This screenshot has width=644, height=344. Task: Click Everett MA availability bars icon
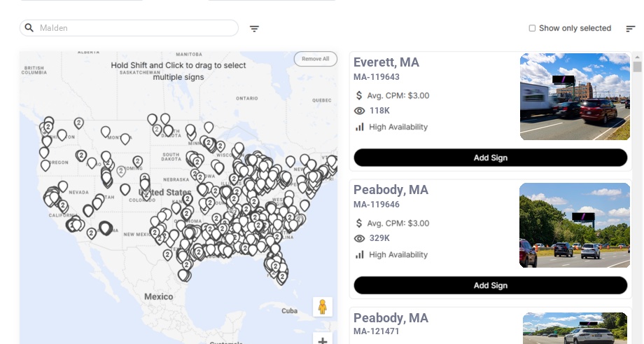(360, 127)
